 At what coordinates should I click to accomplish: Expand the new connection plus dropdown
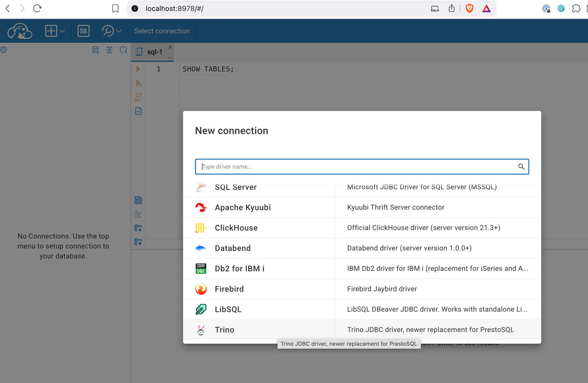62,31
